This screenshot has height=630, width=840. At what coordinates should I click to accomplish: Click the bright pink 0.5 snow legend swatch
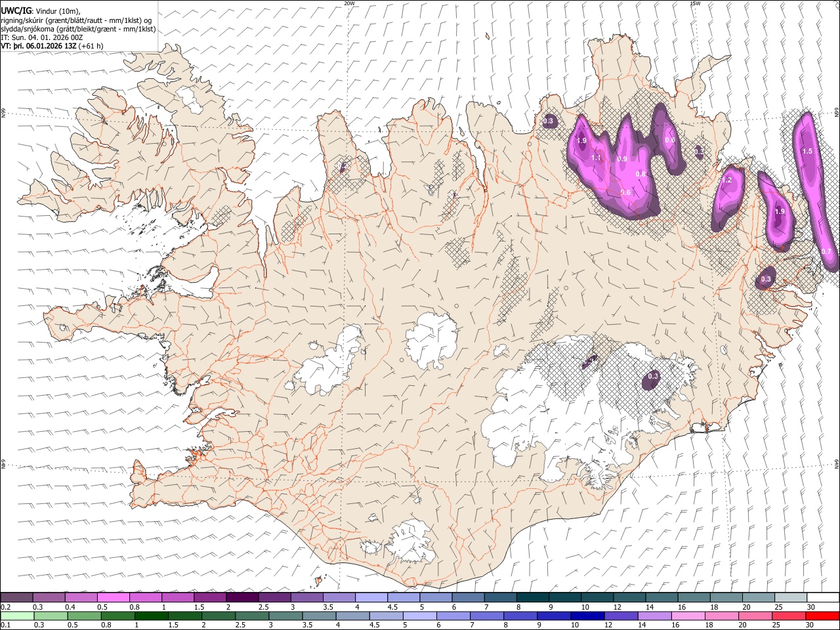click(113, 598)
